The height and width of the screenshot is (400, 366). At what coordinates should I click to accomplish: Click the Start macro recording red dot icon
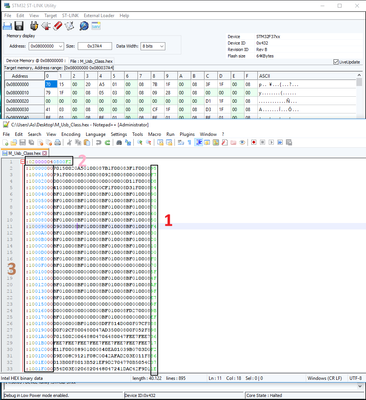tap(254, 142)
